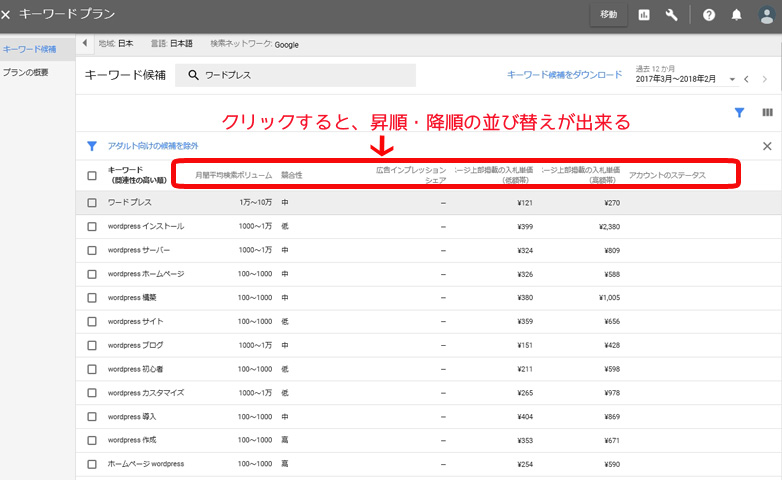The height and width of the screenshot is (480, 782).
Task: Click the 2017年3月～2018年2月 date range
Action: (x=675, y=79)
